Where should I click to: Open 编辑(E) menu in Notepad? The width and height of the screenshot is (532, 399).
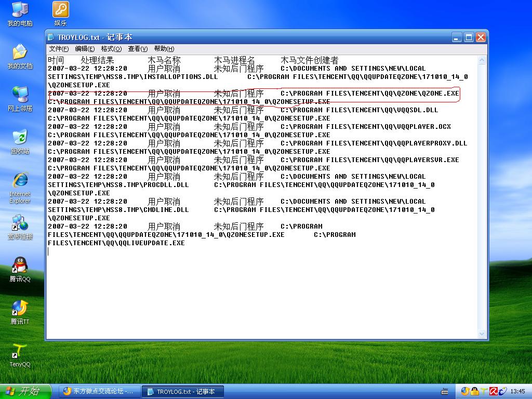[85, 49]
